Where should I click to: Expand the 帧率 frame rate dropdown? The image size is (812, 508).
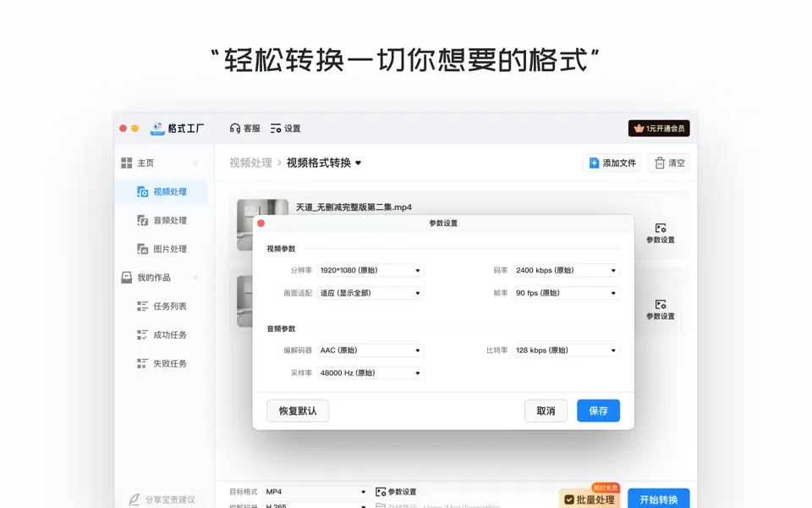pyautogui.click(x=565, y=292)
